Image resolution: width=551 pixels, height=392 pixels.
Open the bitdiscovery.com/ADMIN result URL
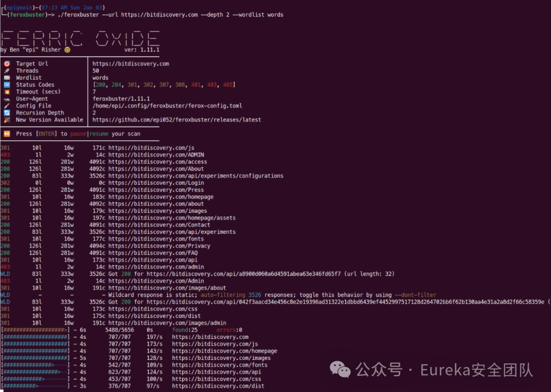pos(156,155)
